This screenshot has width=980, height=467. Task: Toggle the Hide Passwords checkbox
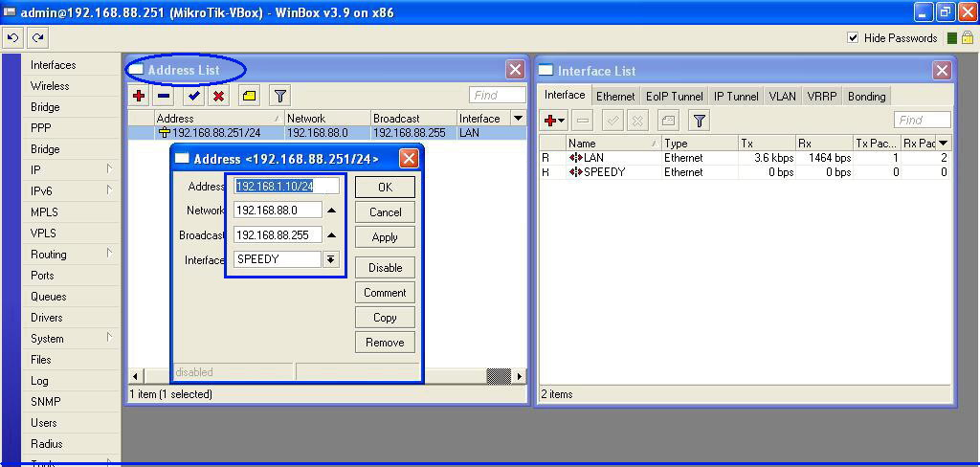853,38
